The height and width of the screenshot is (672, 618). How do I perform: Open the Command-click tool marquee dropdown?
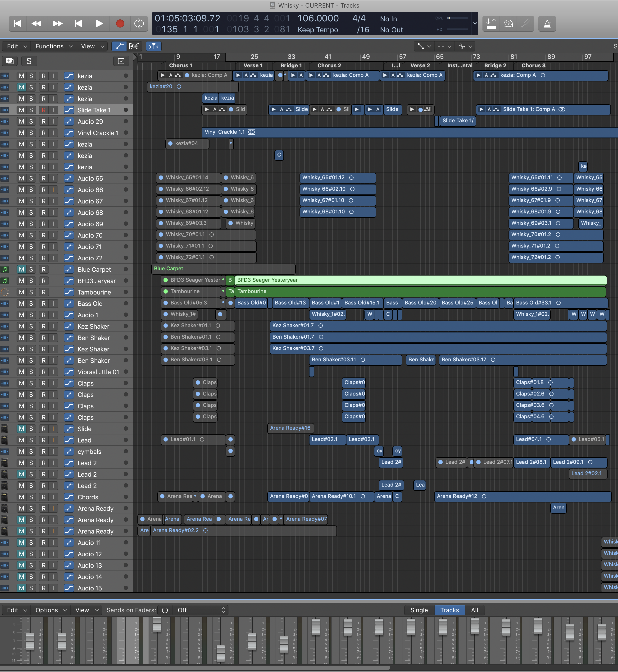point(445,46)
